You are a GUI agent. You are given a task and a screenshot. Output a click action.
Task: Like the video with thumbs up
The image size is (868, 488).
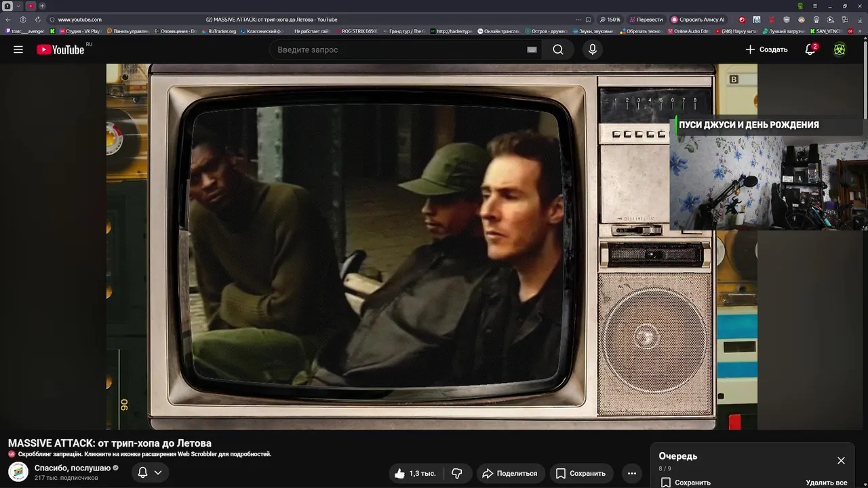(x=414, y=473)
